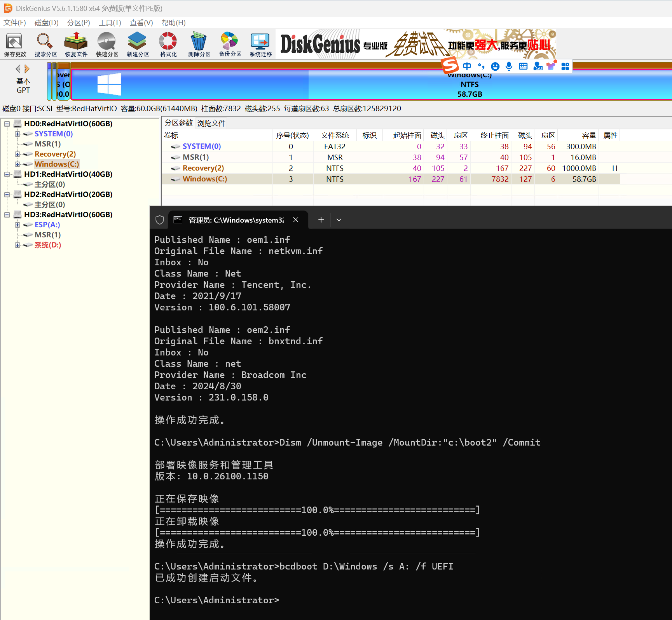Open the 磁盘(D) menu
This screenshot has width=672, height=620.
pyautogui.click(x=47, y=23)
